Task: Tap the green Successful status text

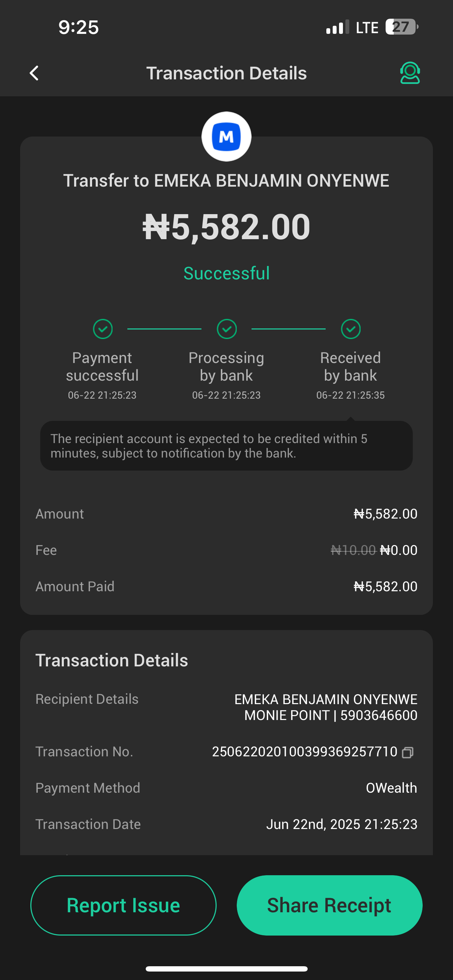Action: point(226,273)
